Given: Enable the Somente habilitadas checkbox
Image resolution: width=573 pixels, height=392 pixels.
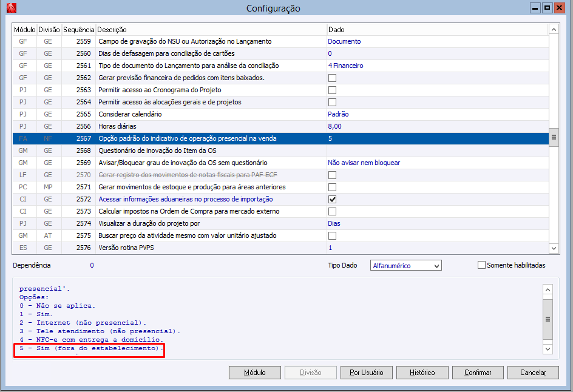Looking at the screenshot, I should [x=481, y=265].
